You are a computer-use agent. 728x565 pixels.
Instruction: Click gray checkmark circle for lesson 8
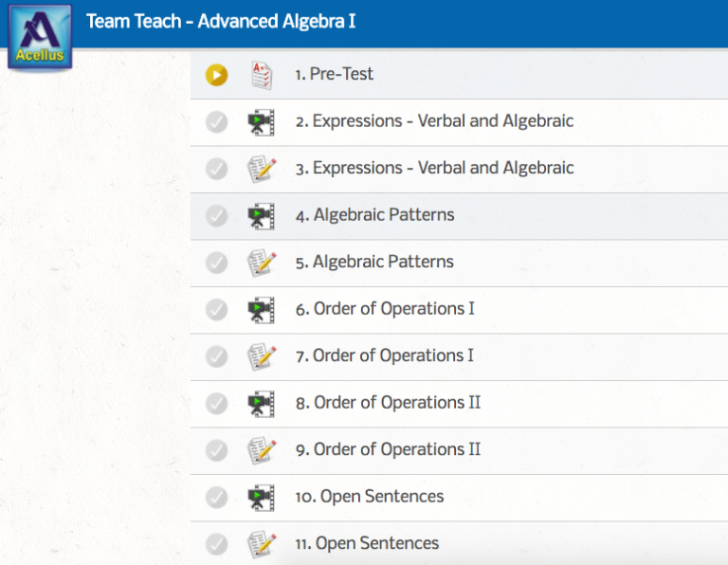[217, 404]
